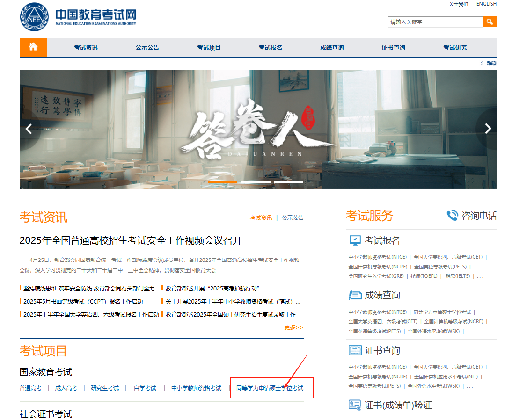Switch site to ENGLISH
Viewport: 512px width, 420px height.
(486, 4)
